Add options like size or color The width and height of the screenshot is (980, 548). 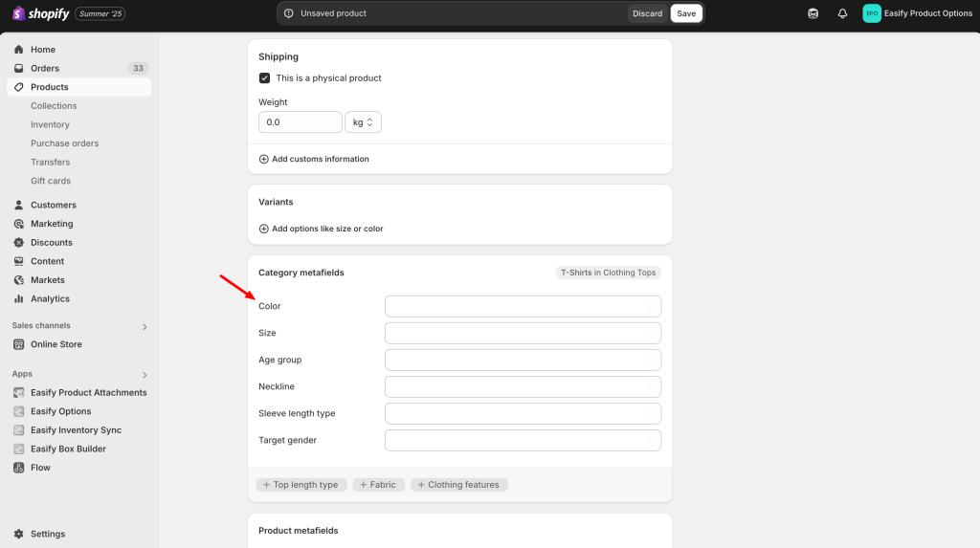pyautogui.click(x=321, y=229)
